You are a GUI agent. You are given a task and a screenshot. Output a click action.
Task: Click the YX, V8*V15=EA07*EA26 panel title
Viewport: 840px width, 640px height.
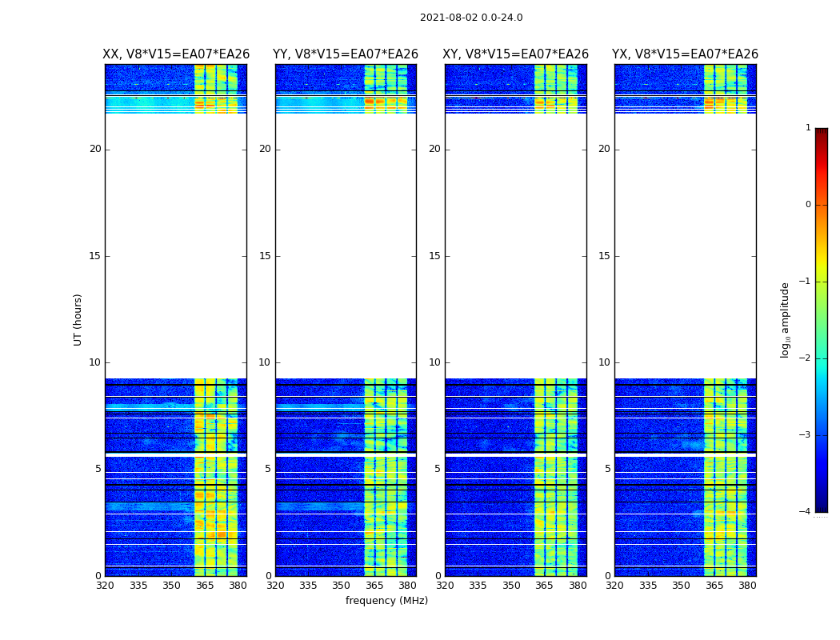pyautogui.click(x=685, y=54)
